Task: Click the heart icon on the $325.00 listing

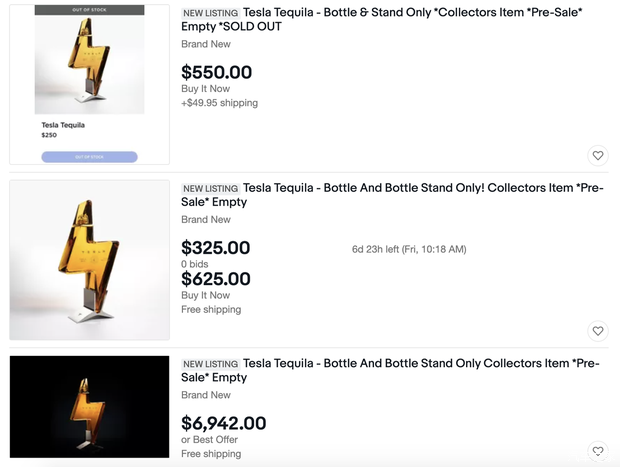Action: click(598, 331)
